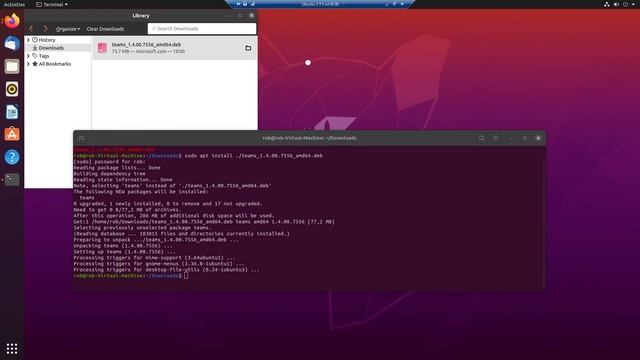Go back in the Library window
The height and width of the screenshot is (360, 640).
point(31,29)
